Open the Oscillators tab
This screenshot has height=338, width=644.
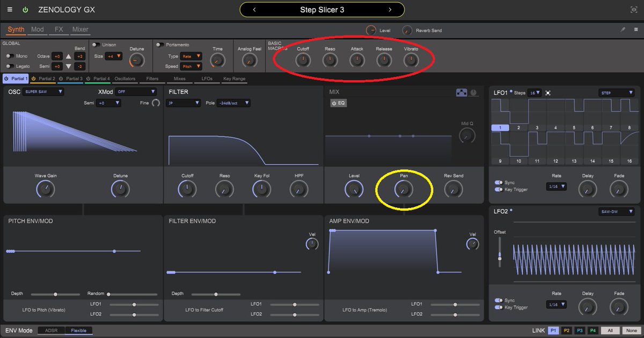click(125, 78)
